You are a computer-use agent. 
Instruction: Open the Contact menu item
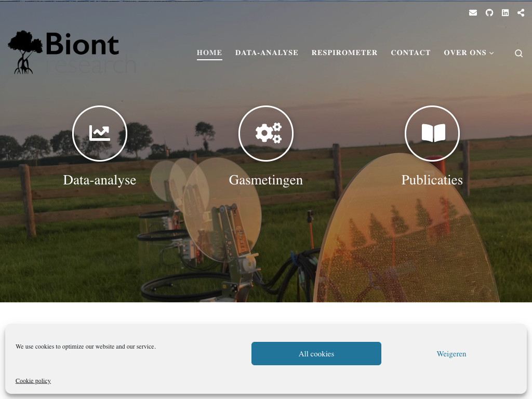[x=410, y=52]
